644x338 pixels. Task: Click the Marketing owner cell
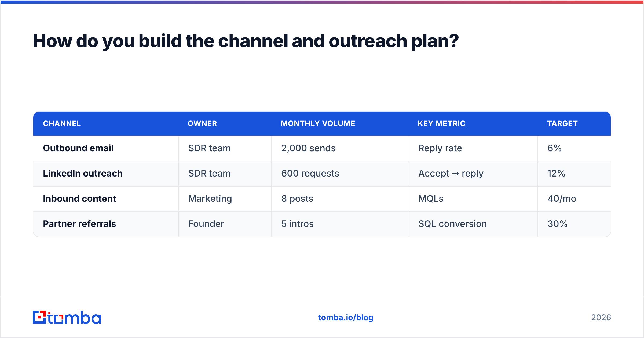point(225,199)
